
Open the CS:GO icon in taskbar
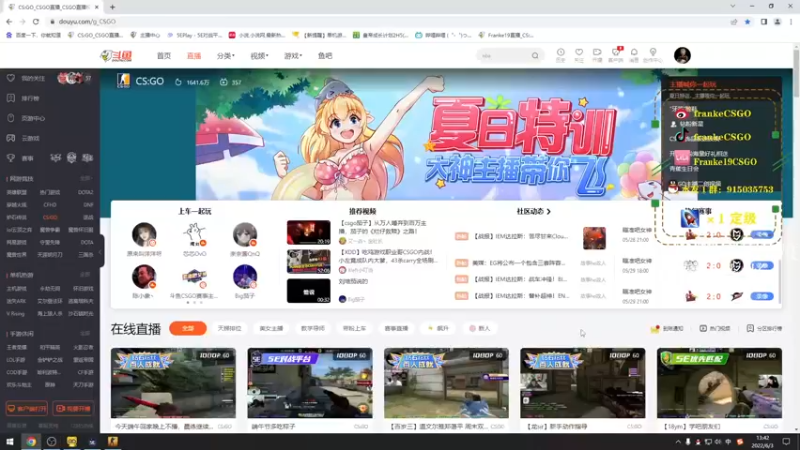[112, 441]
